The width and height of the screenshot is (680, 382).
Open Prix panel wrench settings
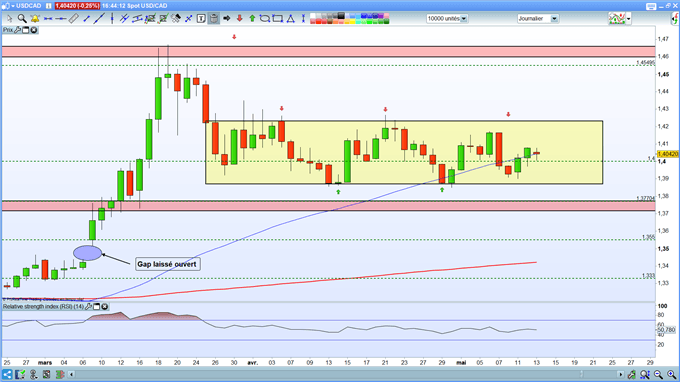point(17,30)
